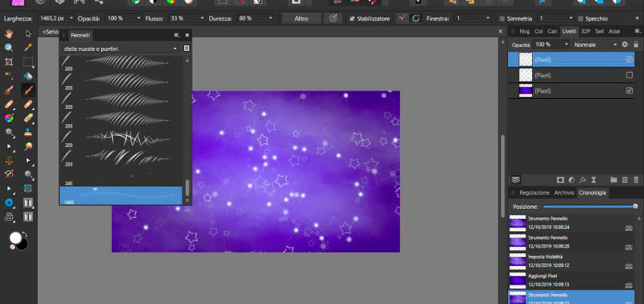Click the lock icon in Livelli panel
The height and width of the screenshot is (304, 644).
tap(635, 44)
